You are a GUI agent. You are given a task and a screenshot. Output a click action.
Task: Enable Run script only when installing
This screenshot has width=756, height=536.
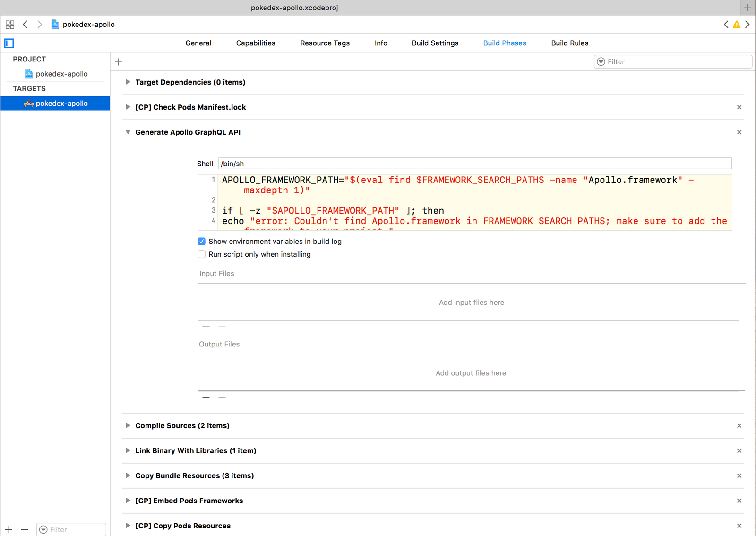coord(202,254)
